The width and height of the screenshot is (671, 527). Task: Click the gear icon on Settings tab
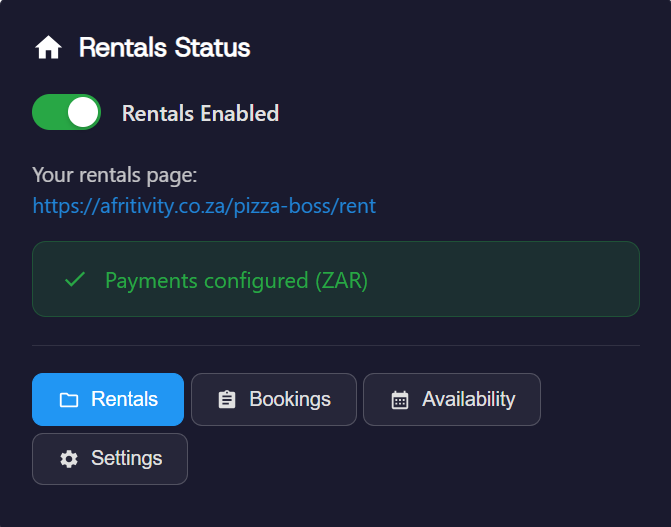(69, 459)
